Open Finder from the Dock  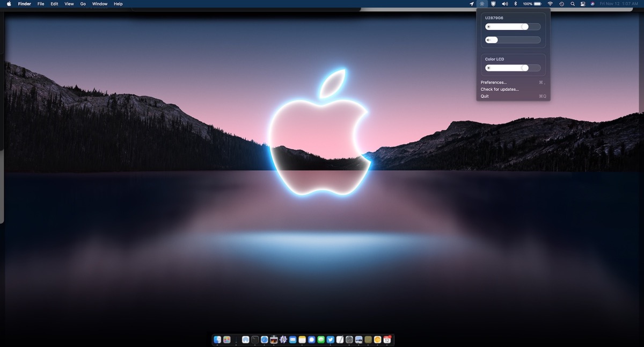pyautogui.click(x=217, y=339)
